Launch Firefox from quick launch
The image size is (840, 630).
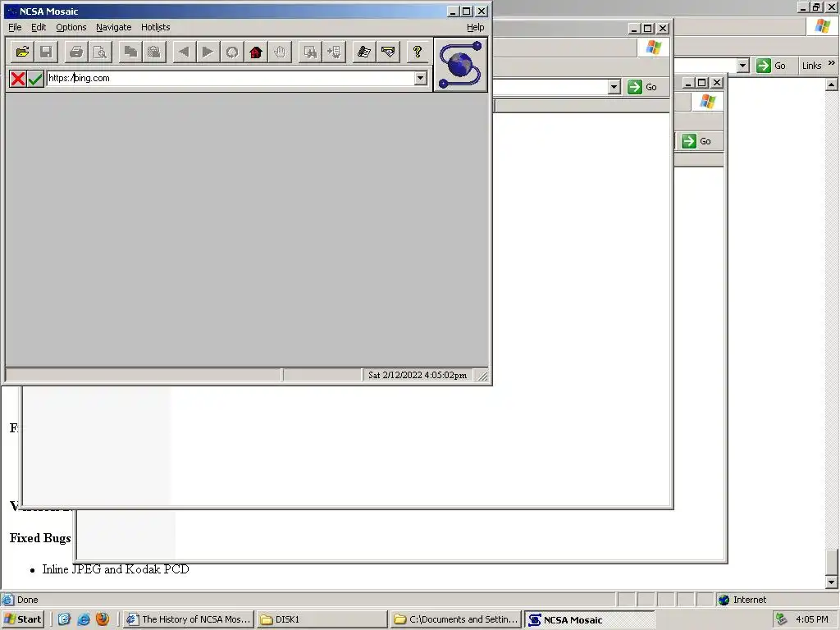(103, 619)
